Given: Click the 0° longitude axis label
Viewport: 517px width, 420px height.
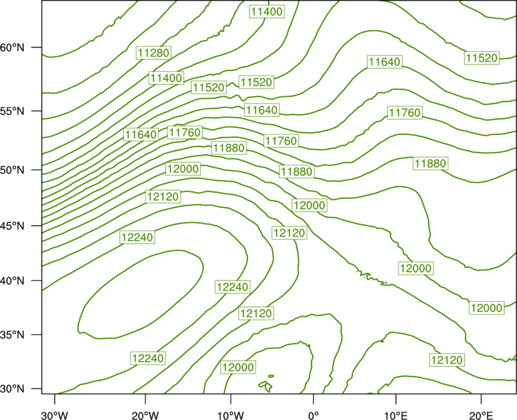Looking at the screenshot, I should pos(313,415).
